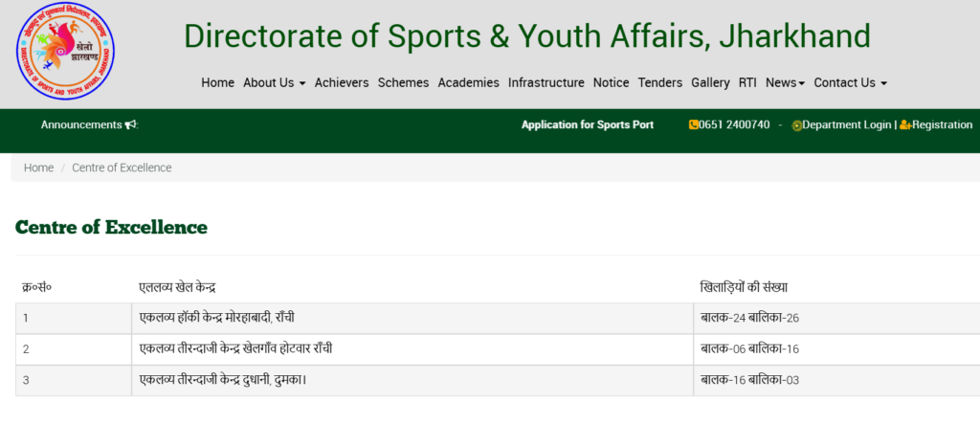The image size is (980, 448).
Task: Click the Registration link
Action: [x=943, y=124]
